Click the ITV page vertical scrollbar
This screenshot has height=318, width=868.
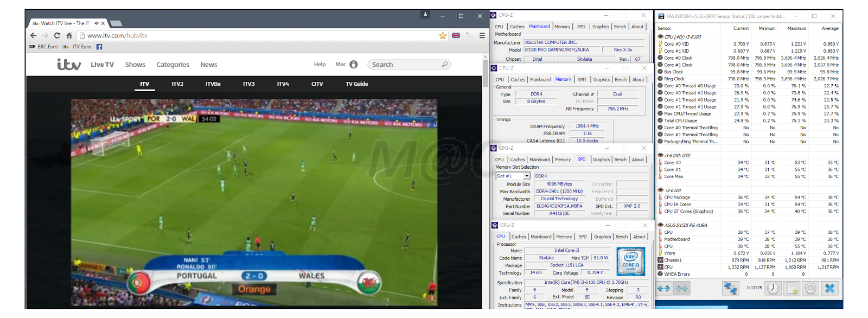pos(486,73)
